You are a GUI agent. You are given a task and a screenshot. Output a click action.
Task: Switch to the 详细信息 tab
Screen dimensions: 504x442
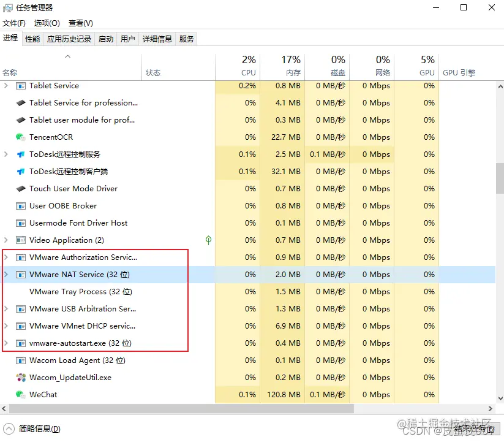157,39
